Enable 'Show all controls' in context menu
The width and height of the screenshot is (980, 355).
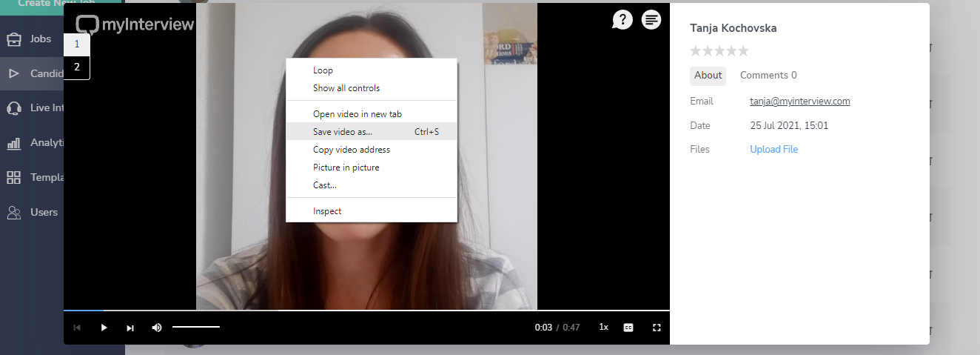346,88
